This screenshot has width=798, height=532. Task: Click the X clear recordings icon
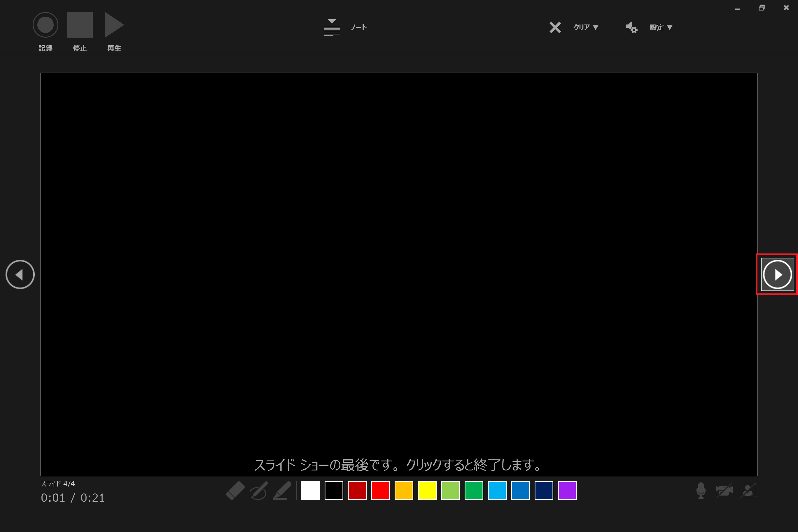tap(555, 27)
